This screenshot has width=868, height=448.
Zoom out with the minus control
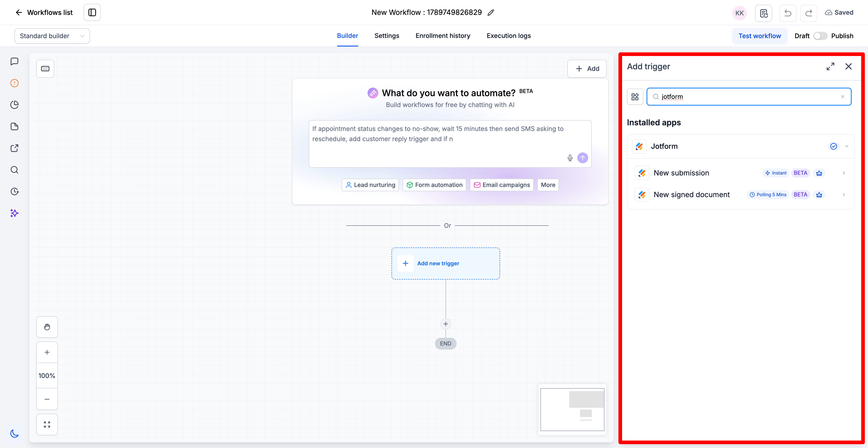click(x=47, y=399)
